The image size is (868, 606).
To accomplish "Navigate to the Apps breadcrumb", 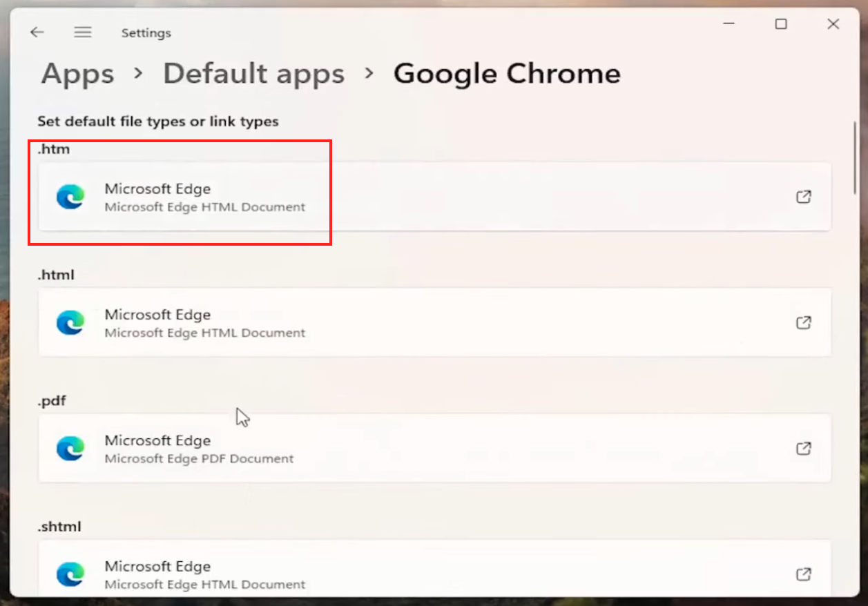I will [x=77, y=74].
